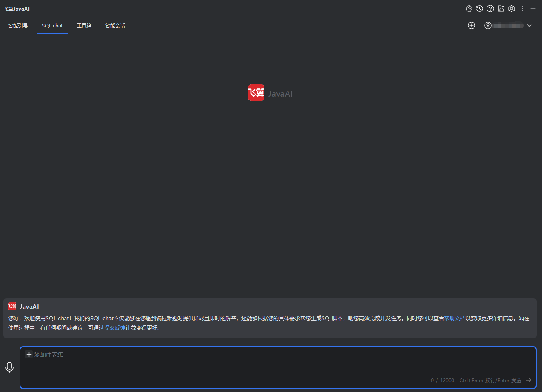
Task: Open the AI brain model icon
Action: [469, 9]
